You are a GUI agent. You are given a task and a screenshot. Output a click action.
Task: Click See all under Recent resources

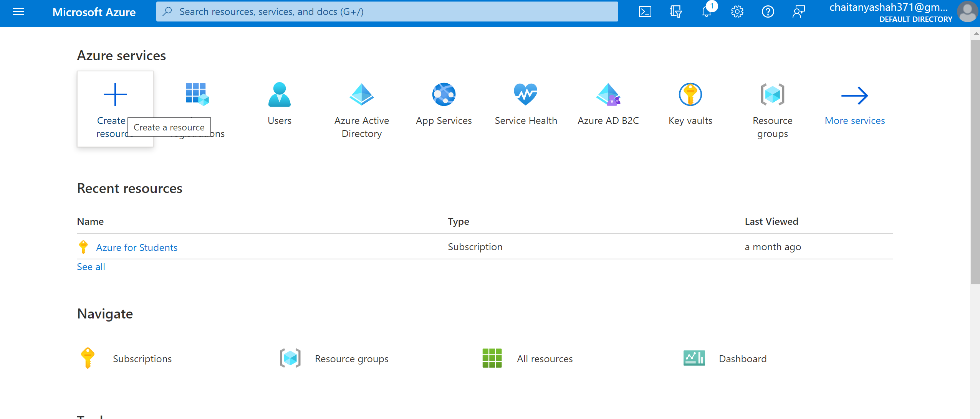tap(91, 266)
